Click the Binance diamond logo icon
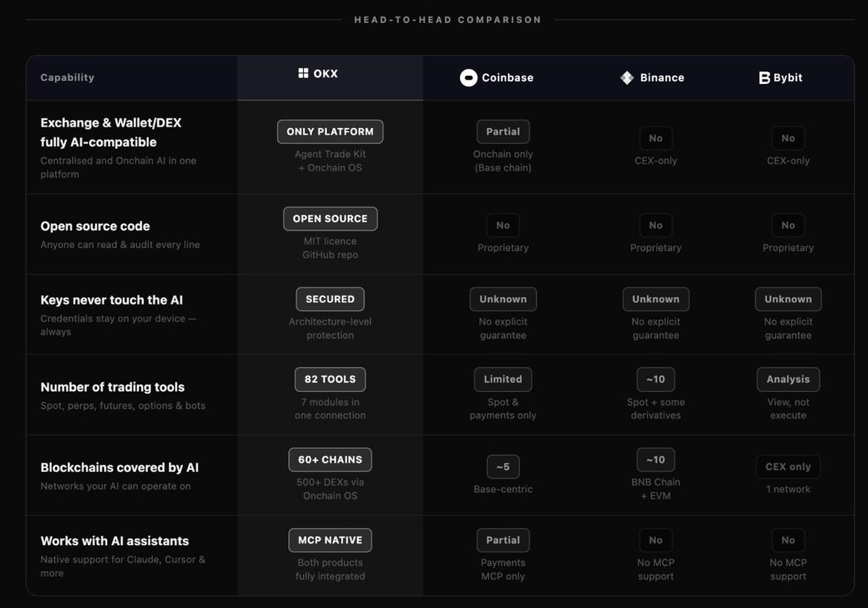This screenshot has height=608, width=868. (627, 77)
